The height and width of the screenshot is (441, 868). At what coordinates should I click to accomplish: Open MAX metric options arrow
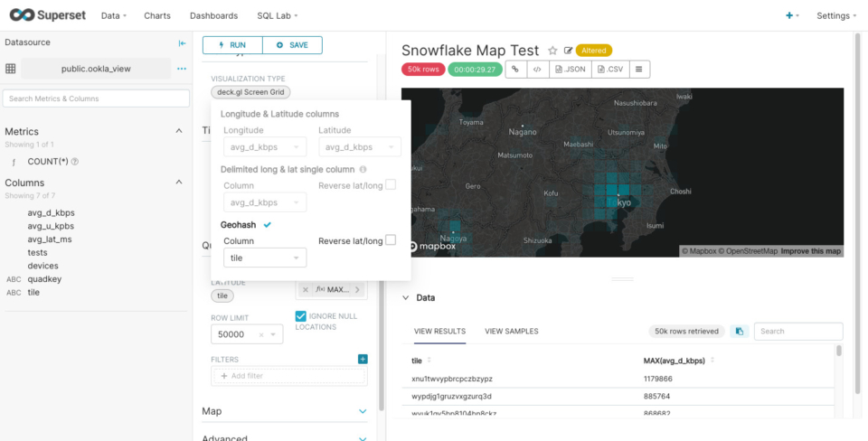358,289
